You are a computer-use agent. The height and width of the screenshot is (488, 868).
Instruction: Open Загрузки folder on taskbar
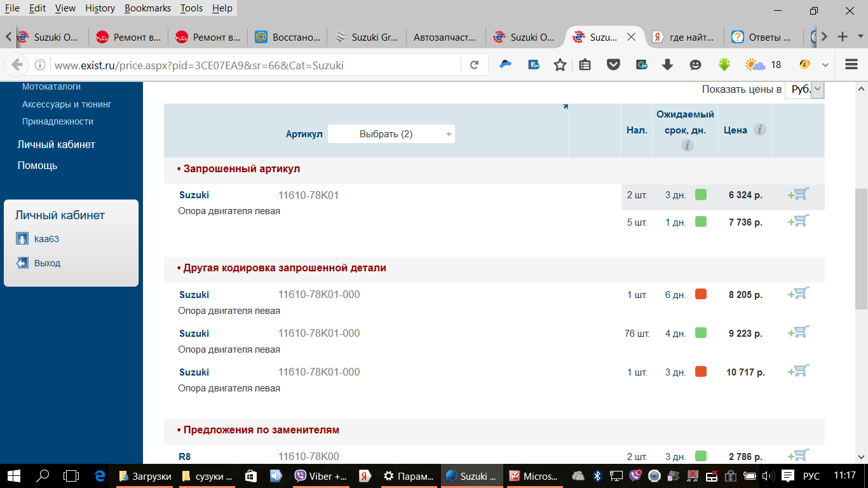[146, 476]
